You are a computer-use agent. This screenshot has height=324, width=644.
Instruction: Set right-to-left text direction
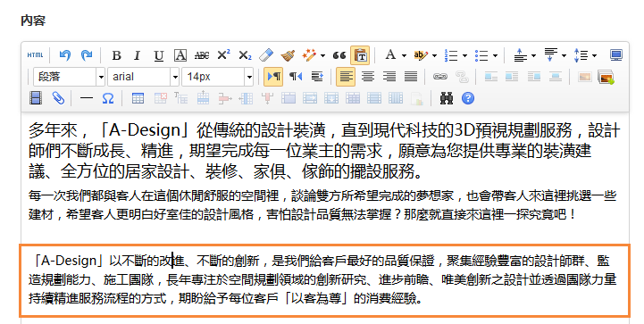[296, 77]
